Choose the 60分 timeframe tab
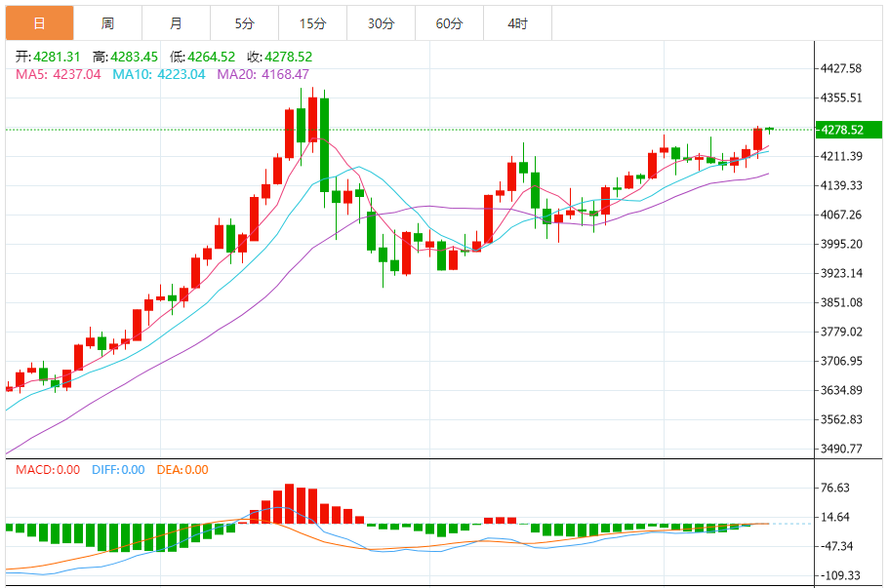Viewport: 889px width, 588px height. [449, 23]
